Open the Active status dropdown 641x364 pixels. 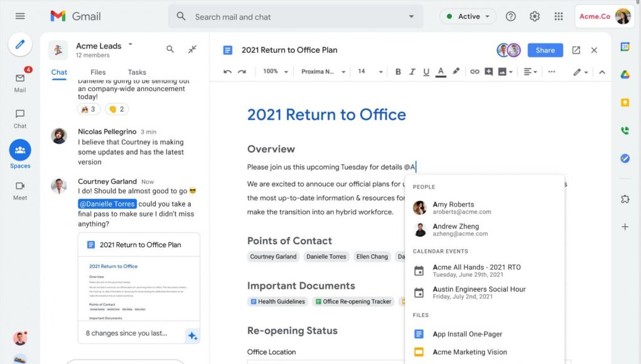tap(468, 16)
